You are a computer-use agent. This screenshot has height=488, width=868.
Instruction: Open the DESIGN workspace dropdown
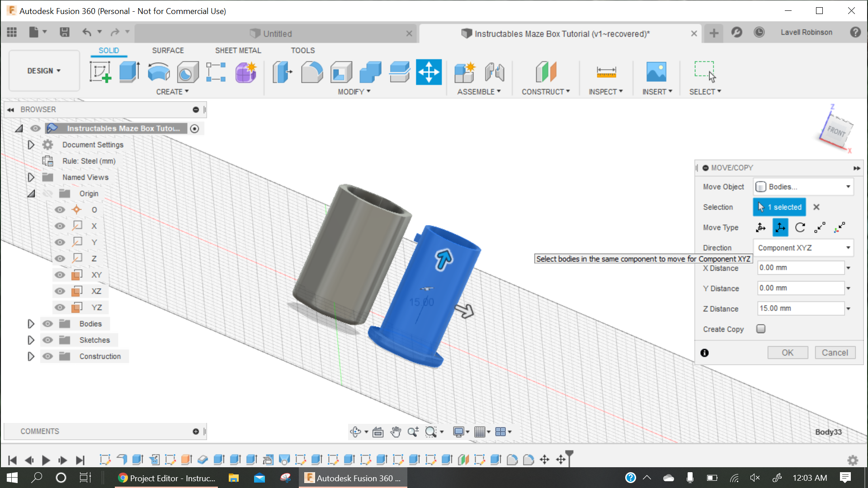(x=44, y=71)
